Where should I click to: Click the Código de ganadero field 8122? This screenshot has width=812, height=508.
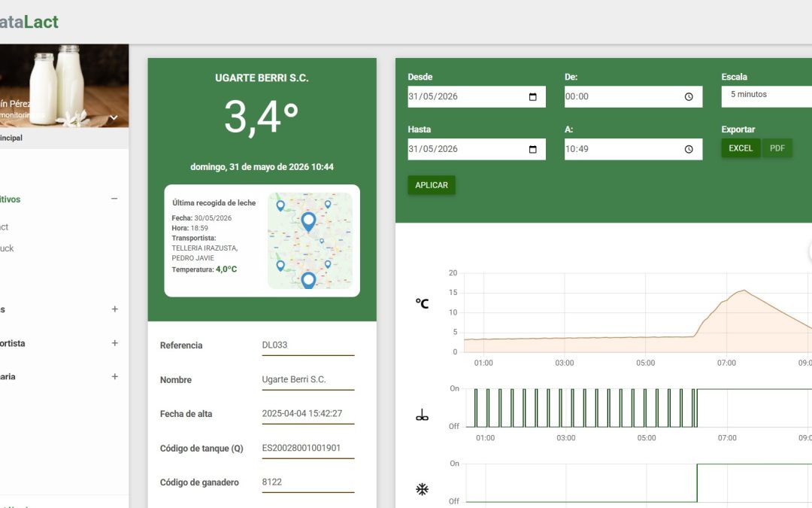point(308,482)
